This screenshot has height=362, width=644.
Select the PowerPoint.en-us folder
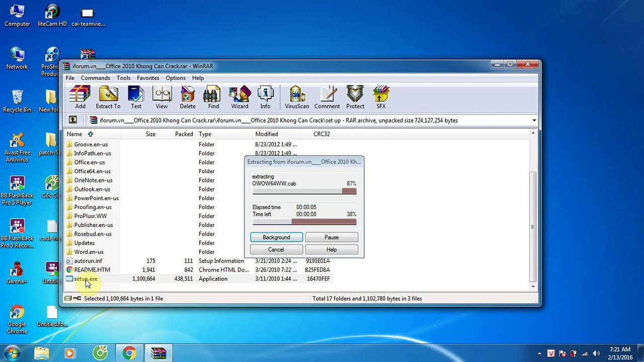[x=97, y=198]
